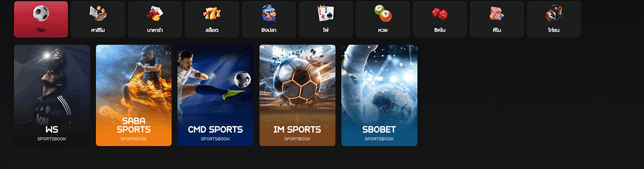Viewport: 644px width, 169px height.
Task: Open the คาสิโน casino chips icon
Action: [98, 13]
